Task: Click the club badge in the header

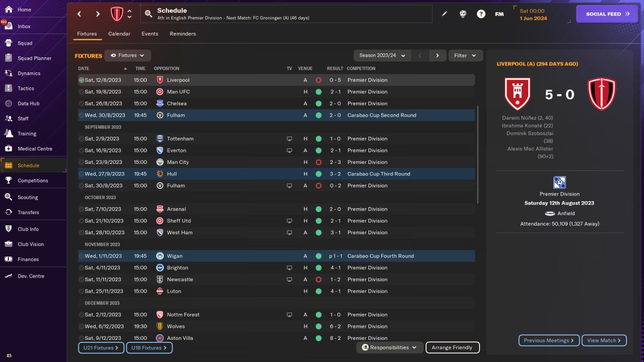Action: [117, 14]
